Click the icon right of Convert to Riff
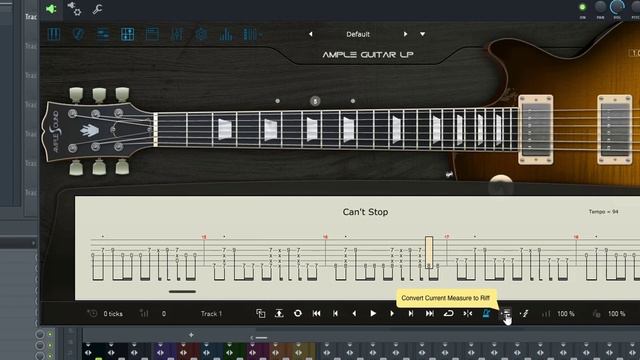The width and height of the screenshot is (640, 360). tap(524, 313)
